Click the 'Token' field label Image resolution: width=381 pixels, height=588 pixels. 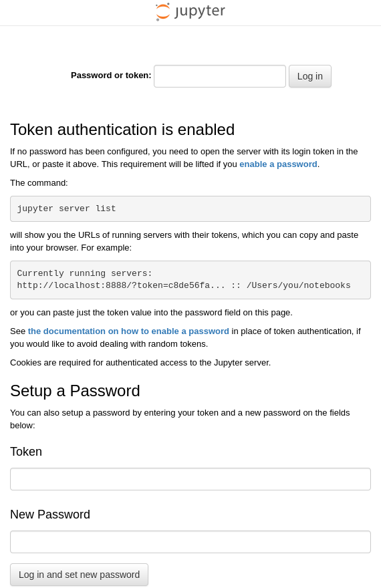(x=26, y=452)
